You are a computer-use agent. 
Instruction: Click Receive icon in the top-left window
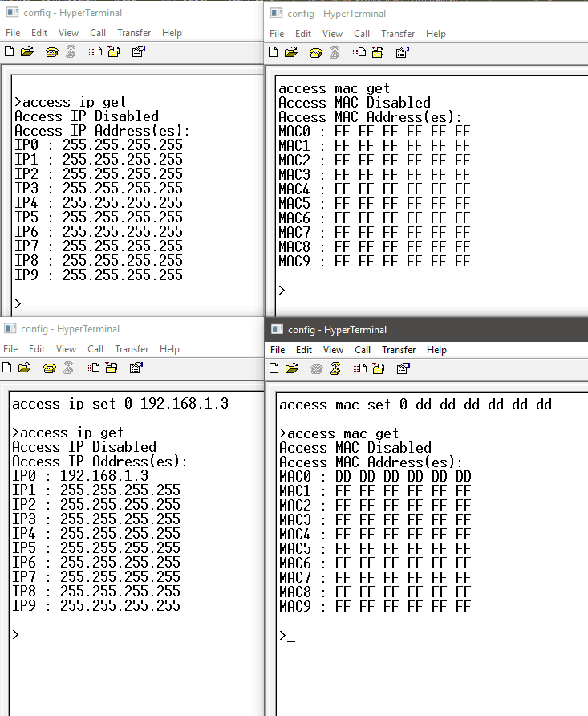[x=114, y=51]
